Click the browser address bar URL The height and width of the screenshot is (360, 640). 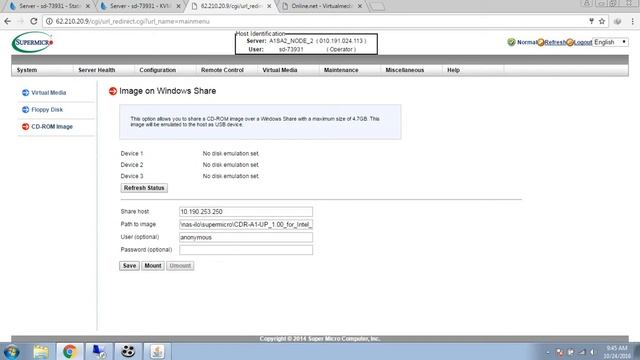[x=133, y=21]
